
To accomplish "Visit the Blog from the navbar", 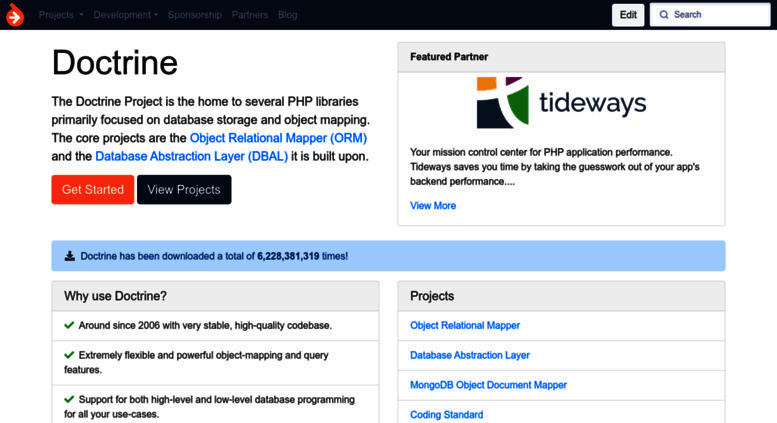I will (x=287, y=15).
